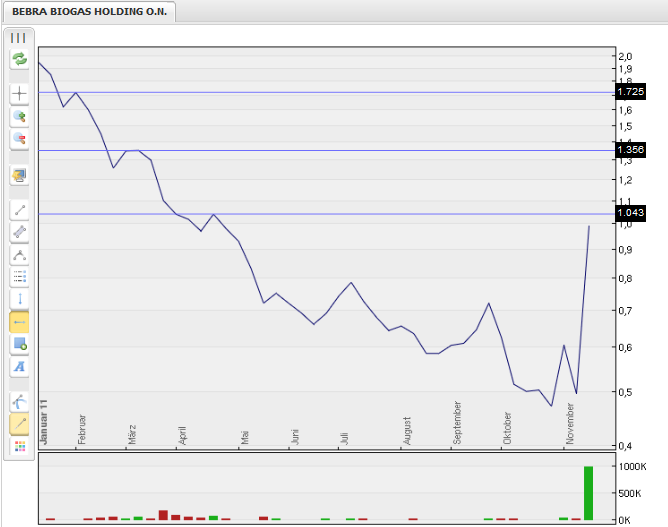This screenshot has height=527, width=668.
Task: Click the toolbar drag handle at top
Action: pos(19,37)
